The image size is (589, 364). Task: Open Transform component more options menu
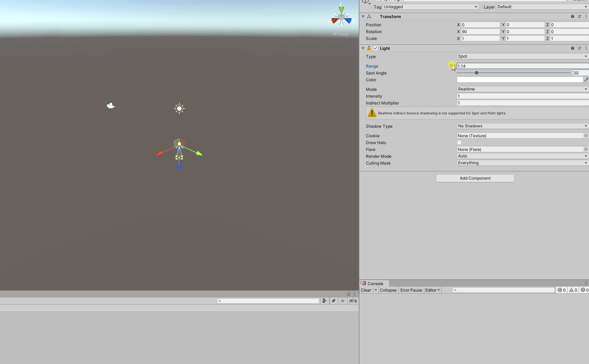586,16
